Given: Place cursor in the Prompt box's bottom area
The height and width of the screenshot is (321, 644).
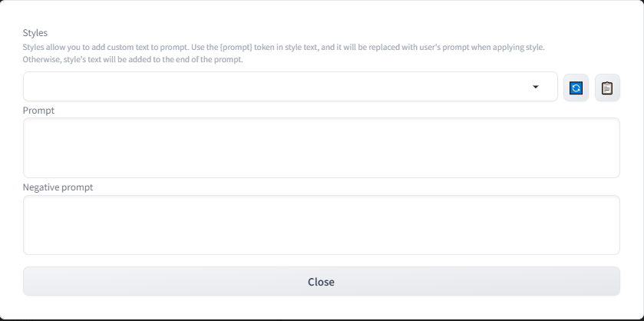Looking at the screenshot, I should tap(321, 168).
